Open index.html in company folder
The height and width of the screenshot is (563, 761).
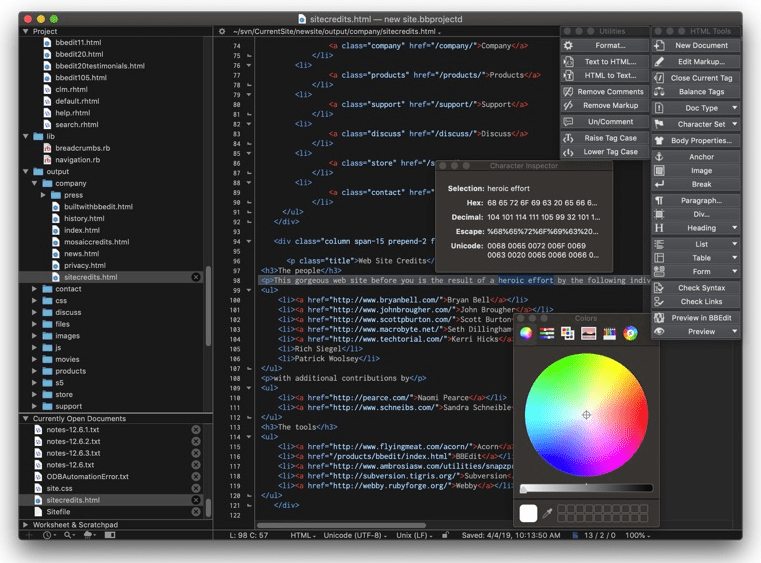82,230
